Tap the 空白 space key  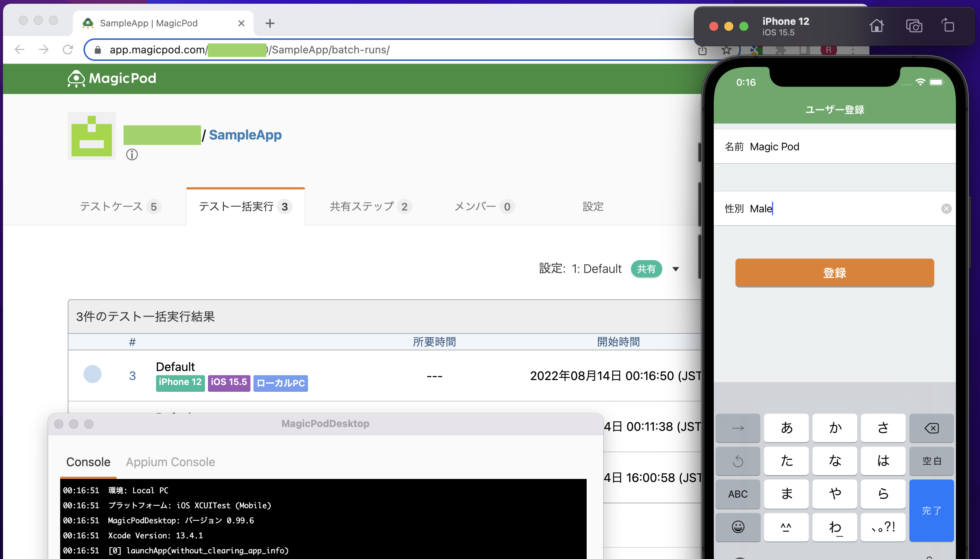click(931, 461)
